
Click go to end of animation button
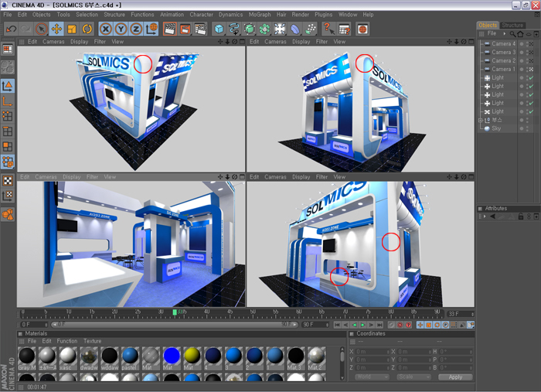[x=379, y=325]
